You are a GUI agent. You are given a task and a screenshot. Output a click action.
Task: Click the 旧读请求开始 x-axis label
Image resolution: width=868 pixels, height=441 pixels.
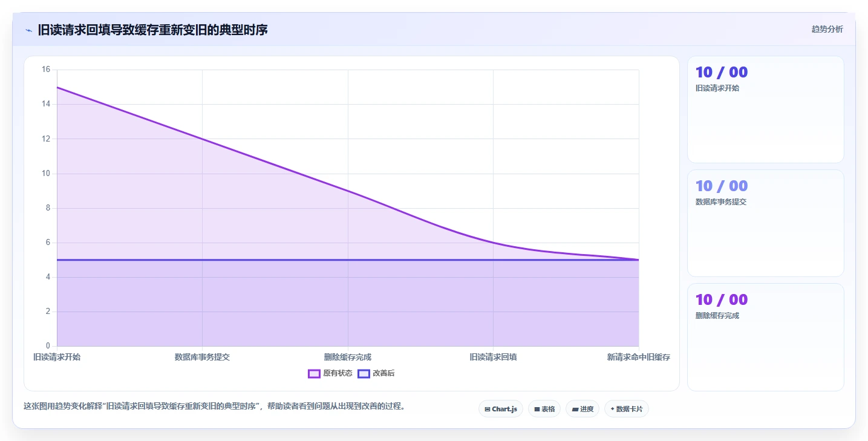tap(57, 357)
